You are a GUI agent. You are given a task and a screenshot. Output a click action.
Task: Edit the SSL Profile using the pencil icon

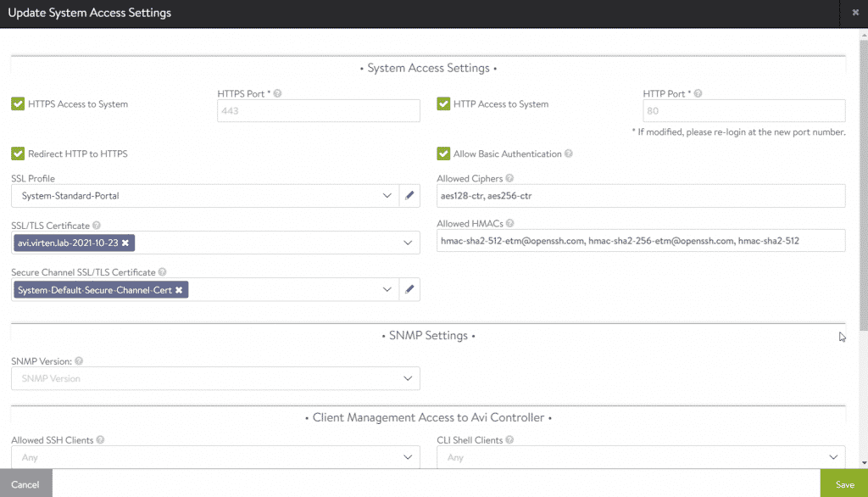(x=409, y=195)
